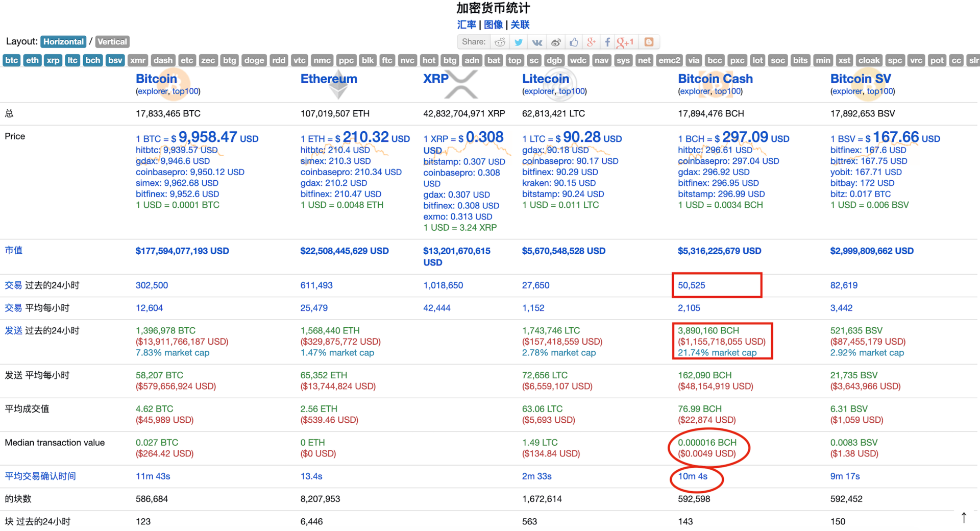Toggle the eth coin tag

(32, 60)
